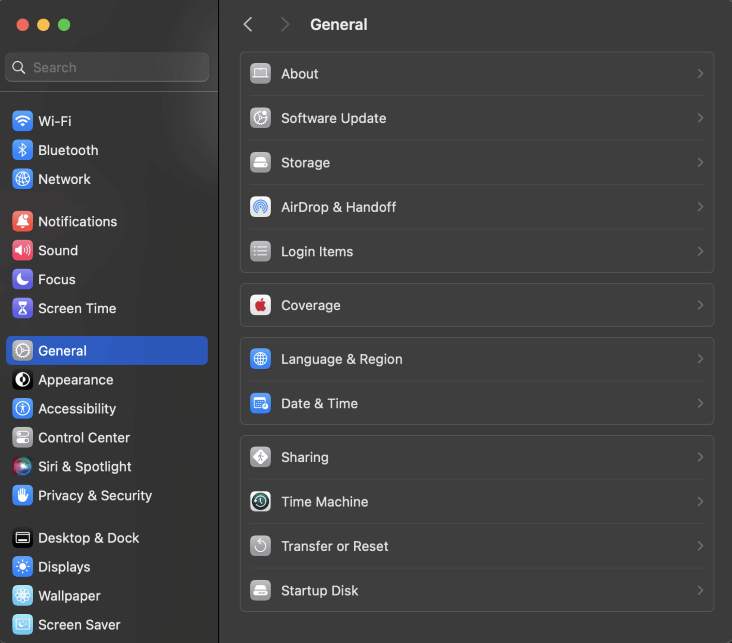This screenshot has width=732, height=643.
Task: Expand the About row chevron
Action: (700, 74)
